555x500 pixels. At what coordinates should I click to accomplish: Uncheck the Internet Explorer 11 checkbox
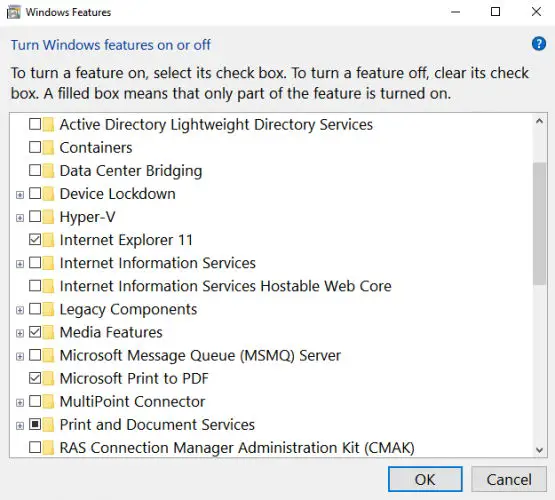(x=35, y=240)
